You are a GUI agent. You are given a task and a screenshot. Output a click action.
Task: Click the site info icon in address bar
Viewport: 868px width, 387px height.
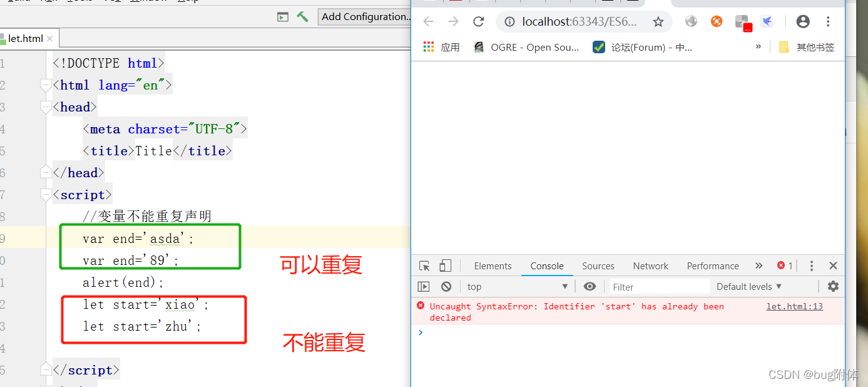pos(510,22)
